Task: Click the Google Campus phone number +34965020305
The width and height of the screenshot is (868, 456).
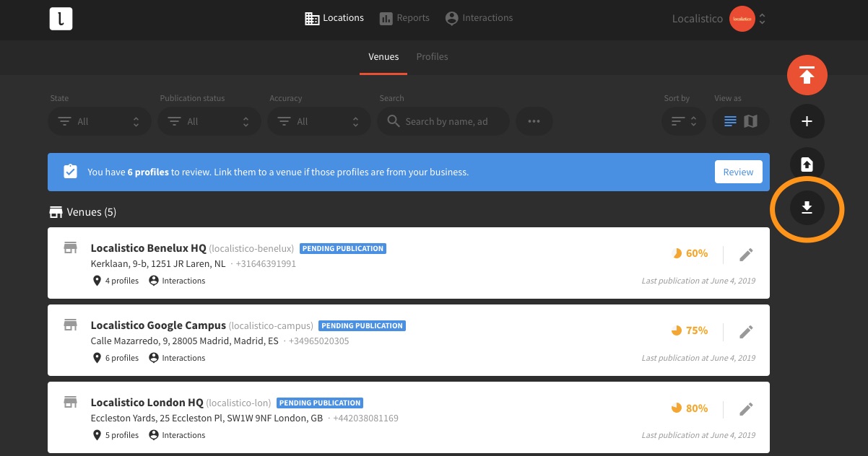Action: click(x=318, y=341)
